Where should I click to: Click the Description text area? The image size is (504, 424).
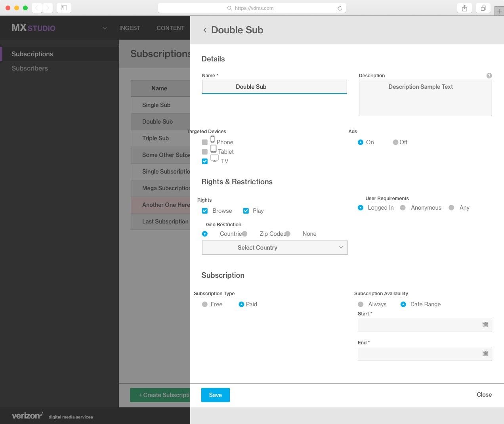coord(425,98)
